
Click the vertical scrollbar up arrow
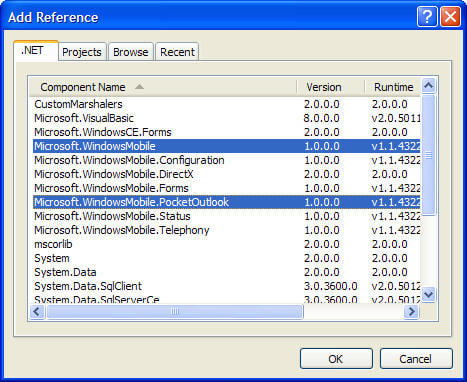(428, 86)
